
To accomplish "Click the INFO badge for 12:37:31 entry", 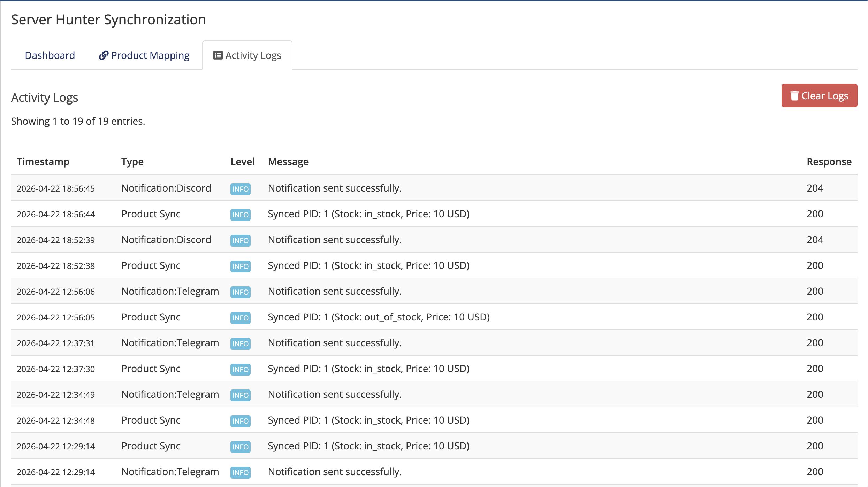I will pos(240,343).
